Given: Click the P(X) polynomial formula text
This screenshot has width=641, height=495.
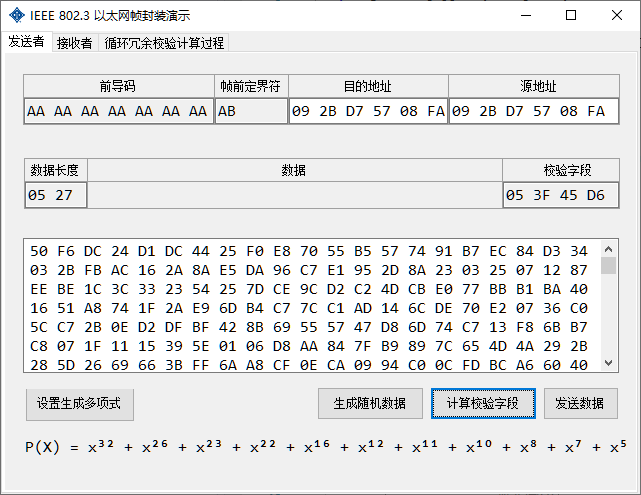Looking at the screenshot, I should (x=325, y=447).
